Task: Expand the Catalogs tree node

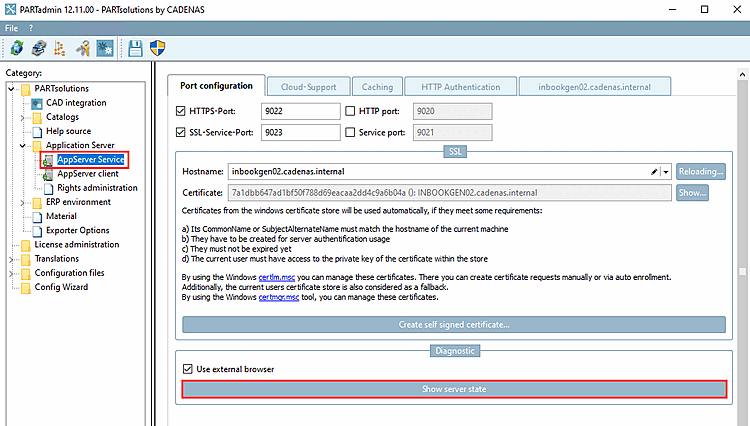Action: coord(22,118)
